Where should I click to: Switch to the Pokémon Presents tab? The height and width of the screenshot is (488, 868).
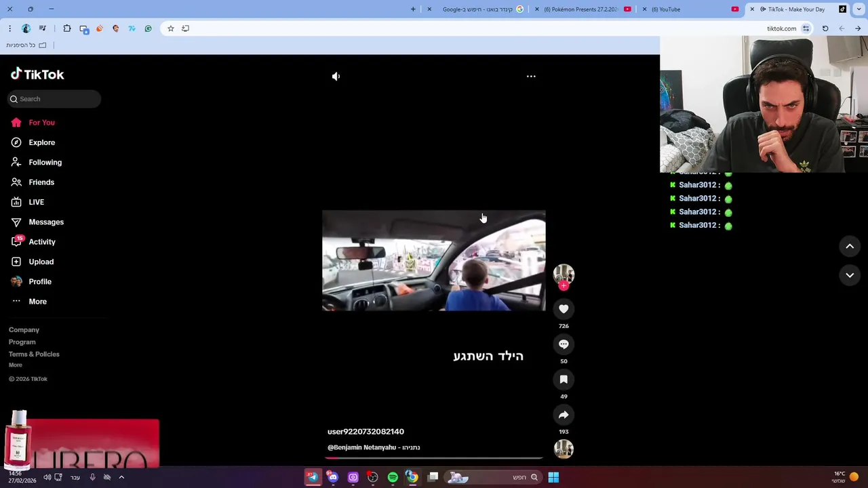[583, 9]
